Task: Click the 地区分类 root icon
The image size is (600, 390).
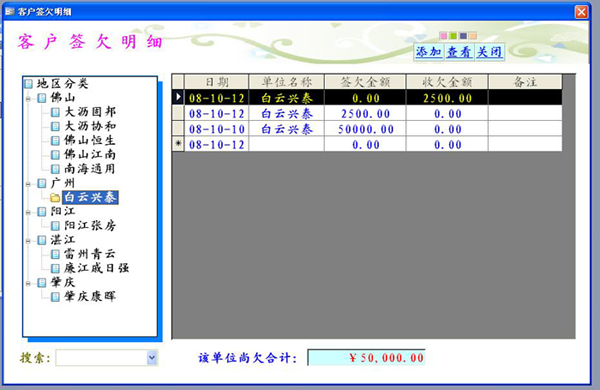Action: [x=28, y=84]
